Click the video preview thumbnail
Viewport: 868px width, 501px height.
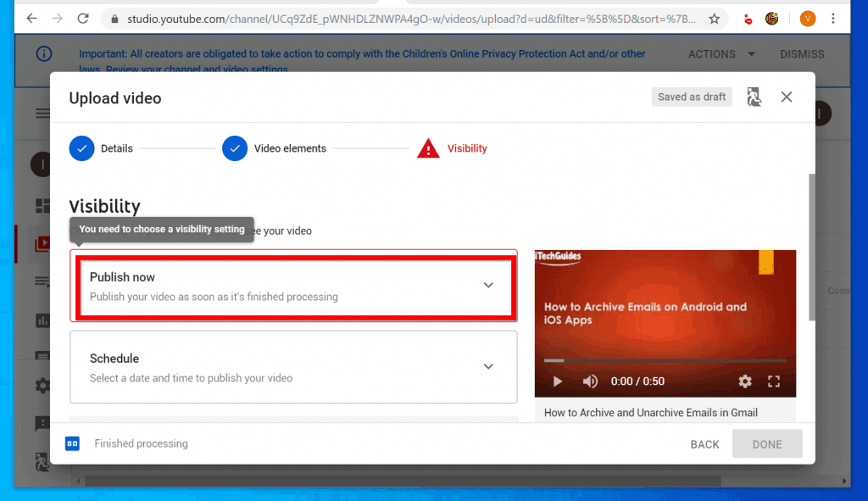(665, 323)
